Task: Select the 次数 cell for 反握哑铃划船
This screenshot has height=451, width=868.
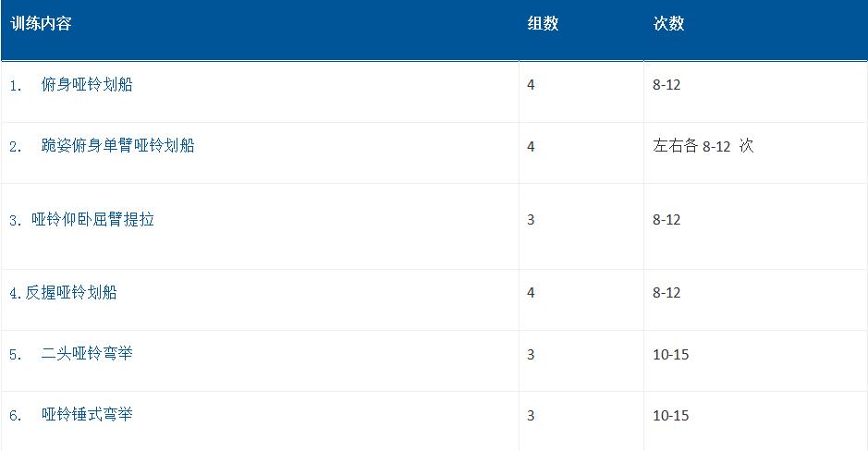Action: pyautogui.click(x=666, y=293)
